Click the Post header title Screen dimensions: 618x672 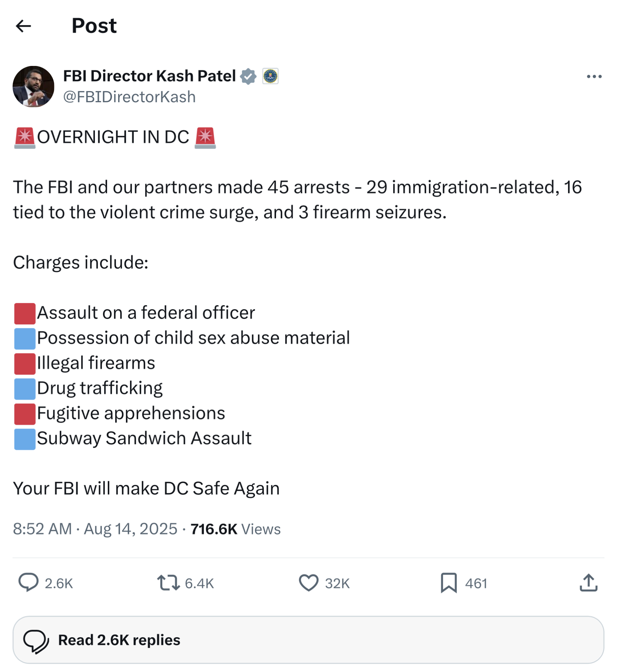coord(94,26)
